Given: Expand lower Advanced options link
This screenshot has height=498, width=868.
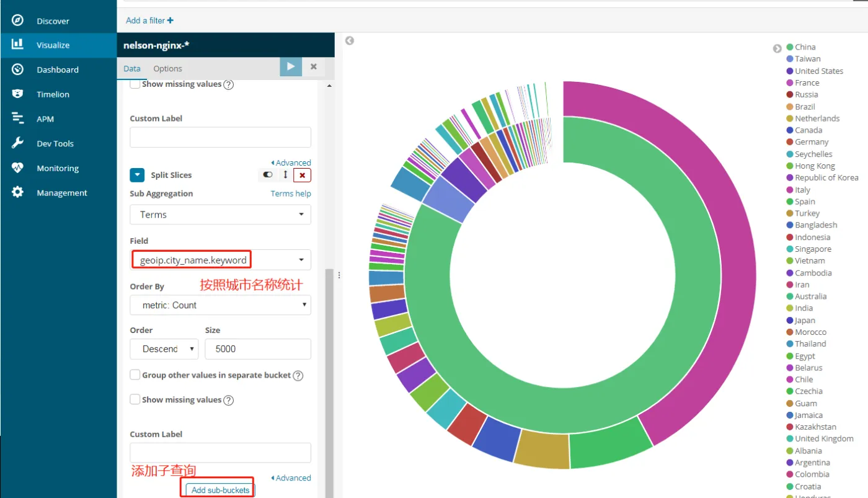Looking at the screenshot, I should pos(291,478).
